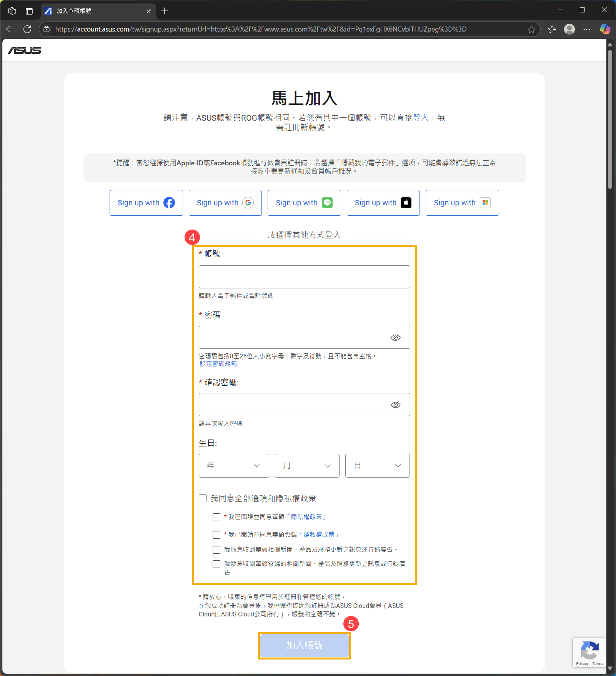
Task: Open the 月 birthday dropdown
Action: 307,466
